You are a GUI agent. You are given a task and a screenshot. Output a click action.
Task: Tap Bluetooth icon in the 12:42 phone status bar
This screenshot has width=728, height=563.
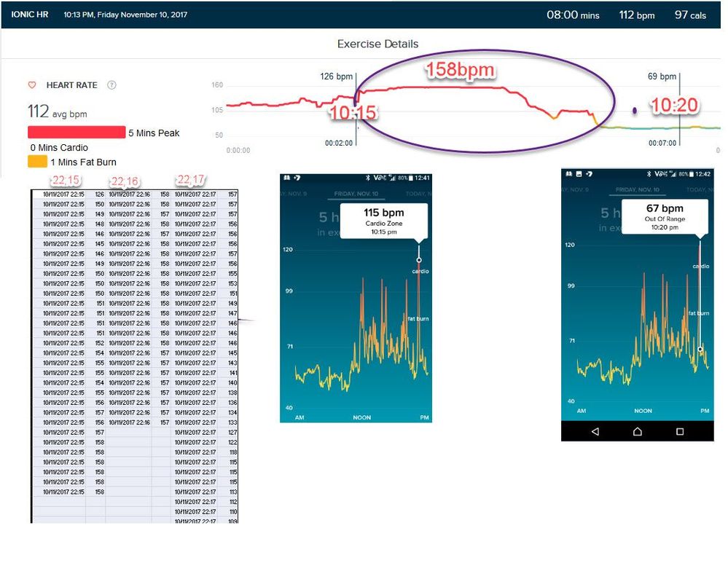pyautogui.click(x=649, y=174)
